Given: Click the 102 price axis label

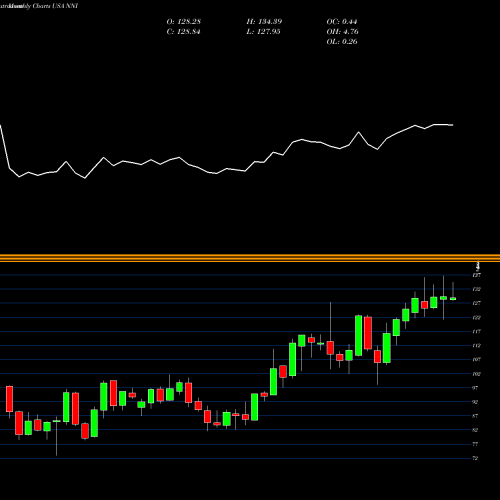Looking at the screenshot, I should [x=476, y=374].
